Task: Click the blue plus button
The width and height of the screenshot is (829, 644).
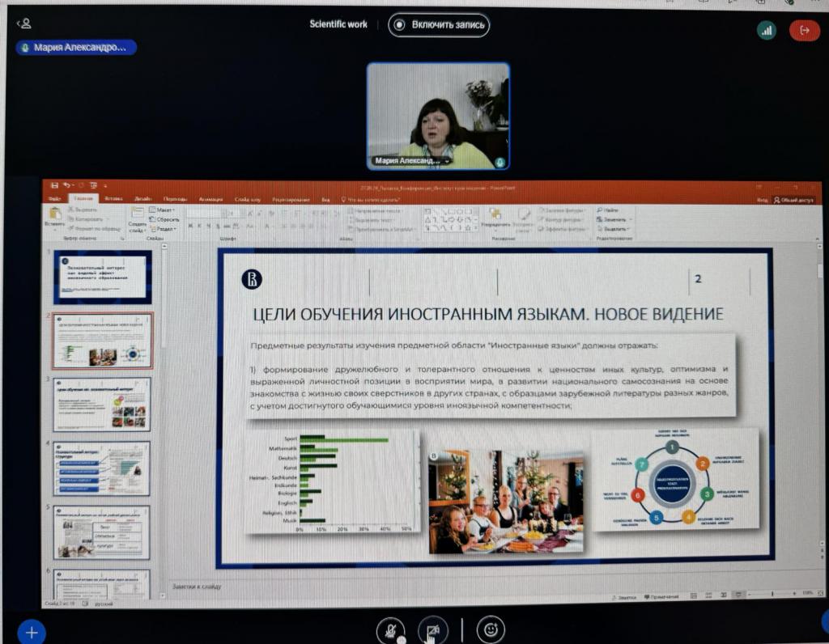Action: click(32, 632)
